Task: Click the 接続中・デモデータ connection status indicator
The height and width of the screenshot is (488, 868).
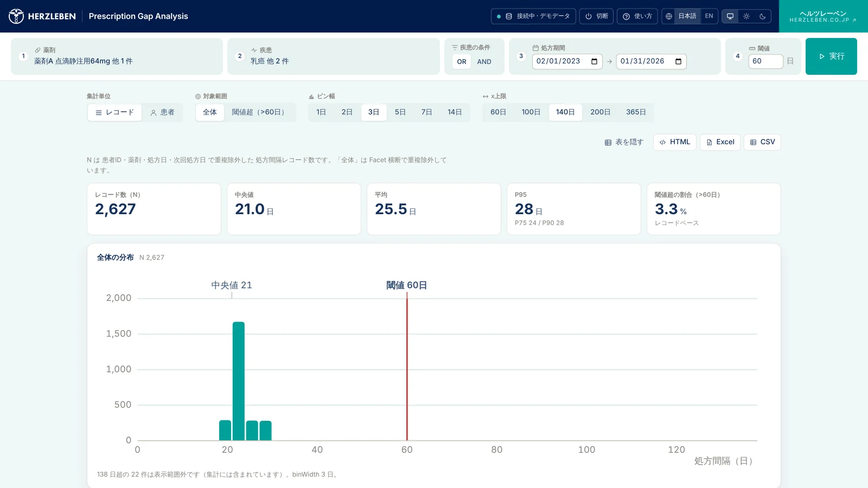Action: coord(534,16)
